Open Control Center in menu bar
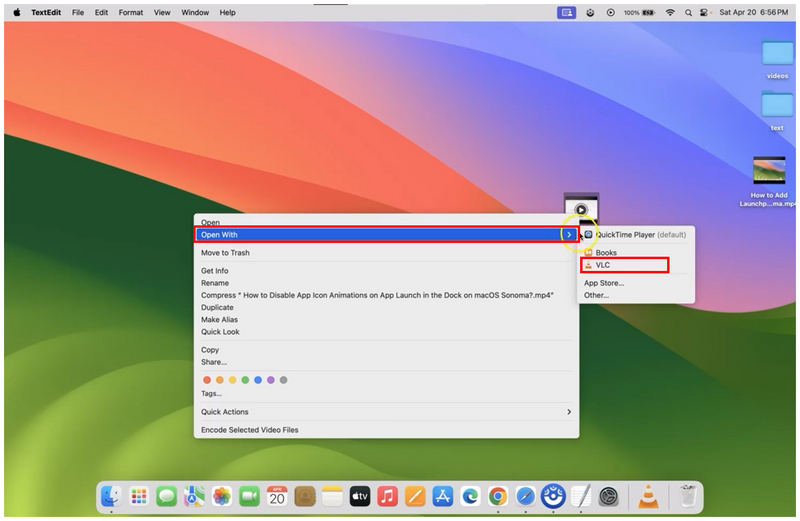Viewport: 800px width, 521px height. tap(704, 12)
